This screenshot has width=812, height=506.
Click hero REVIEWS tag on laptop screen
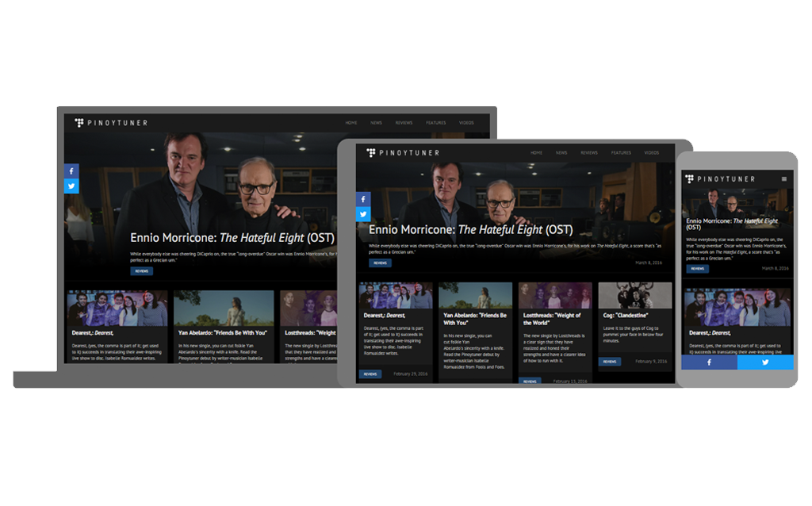click(141, 271)
